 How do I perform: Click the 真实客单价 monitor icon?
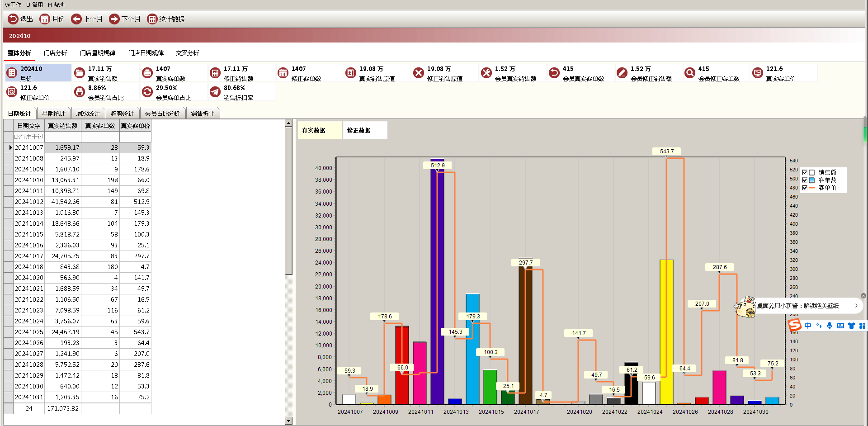(x=758, y=73)
